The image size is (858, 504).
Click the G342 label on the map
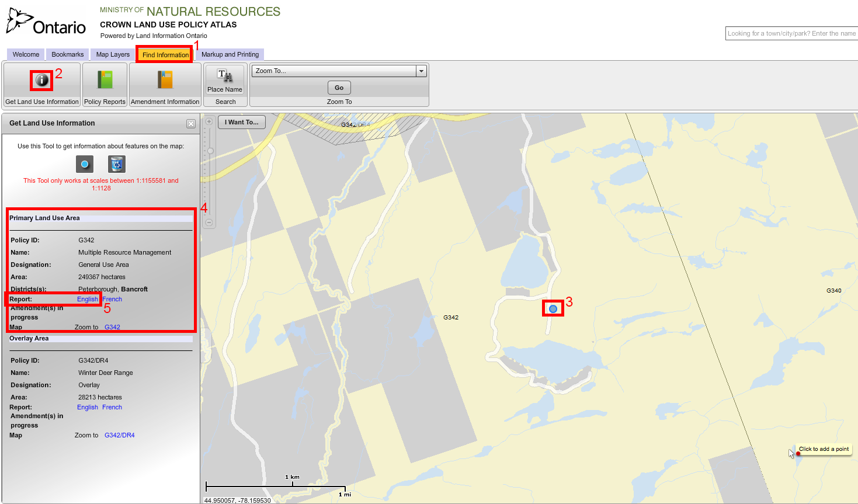pyautogui.click(x=451, y=317)
